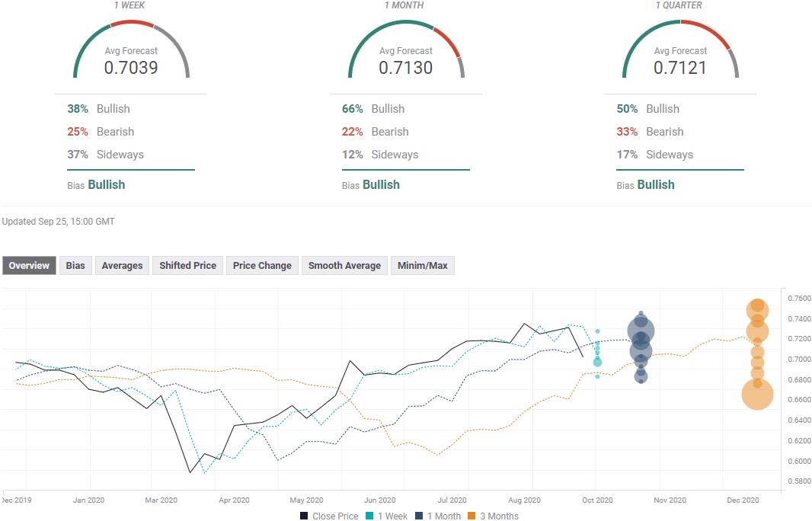The image size is (812, 521).
Task: Click the 0.7121 average forecast value
Action: click(680, 67)
